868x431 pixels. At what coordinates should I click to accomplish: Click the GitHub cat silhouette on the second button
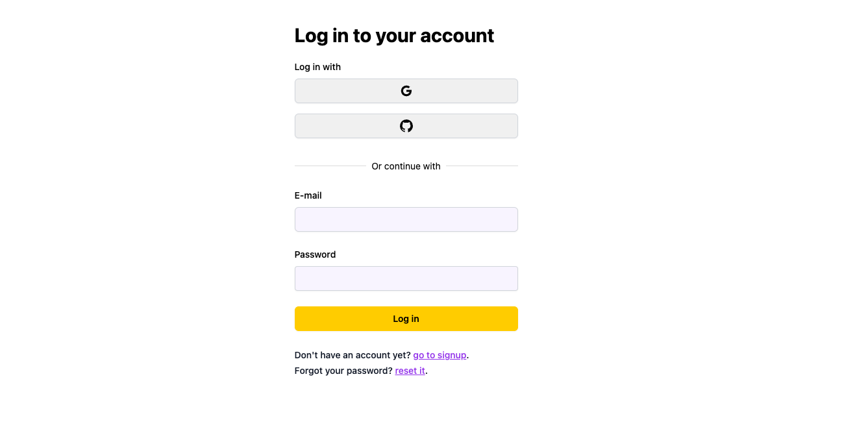[406, 125]
